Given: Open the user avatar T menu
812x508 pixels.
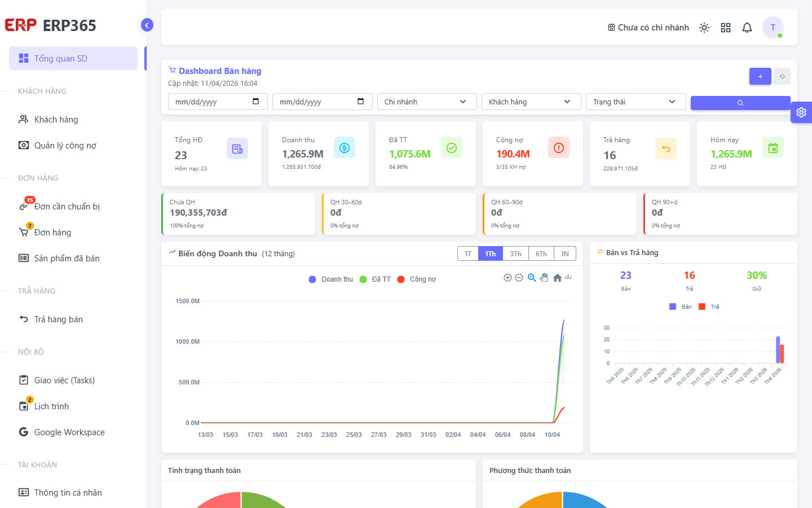Looking at the screenshot, I should [773, 27].
